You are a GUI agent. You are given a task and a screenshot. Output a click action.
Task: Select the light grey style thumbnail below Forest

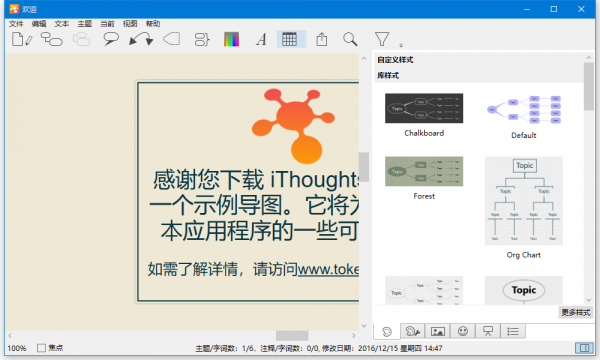coord(424,290)
